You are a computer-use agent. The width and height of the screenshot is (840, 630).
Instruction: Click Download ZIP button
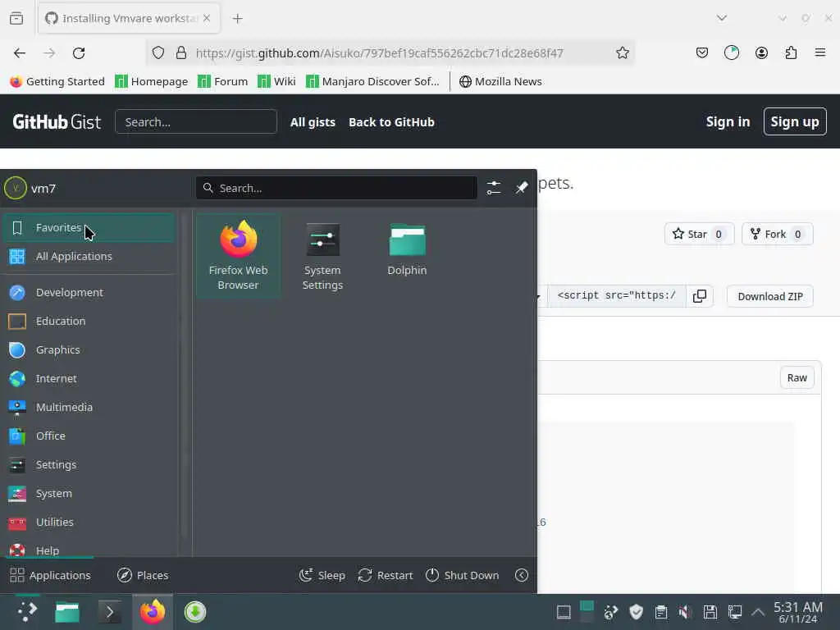click(x=769, y=296)
